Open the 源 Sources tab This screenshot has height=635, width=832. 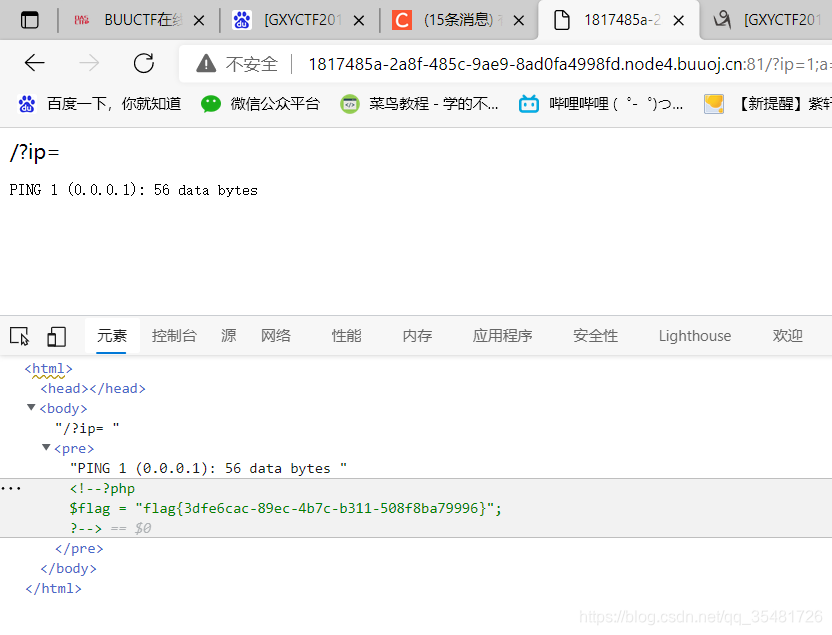229,336
